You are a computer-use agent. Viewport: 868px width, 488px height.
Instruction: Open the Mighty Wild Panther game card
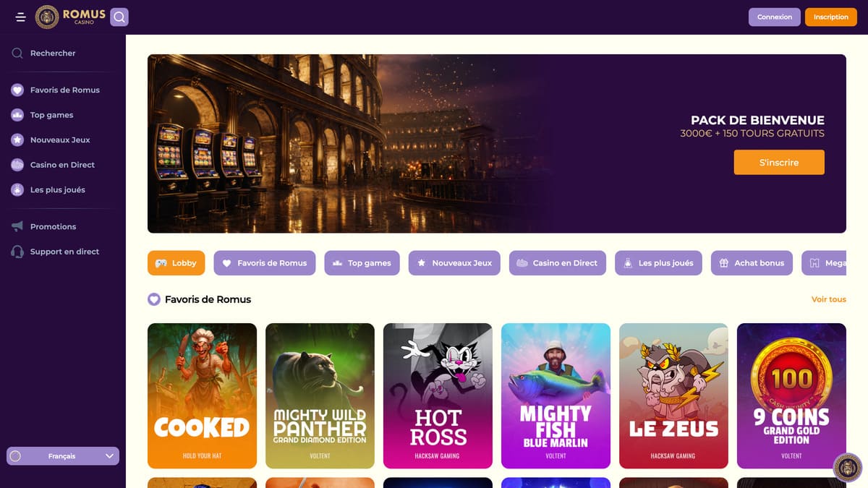pyautogui.click(x=320, y=395)
